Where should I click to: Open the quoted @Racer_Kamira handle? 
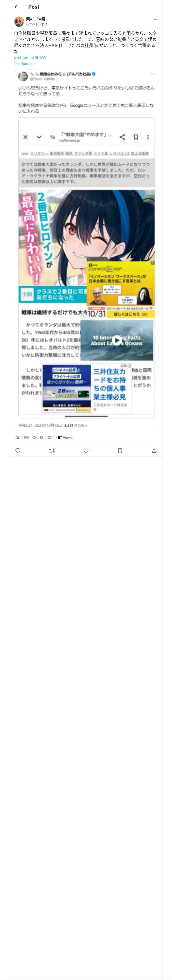coord(42,79)
